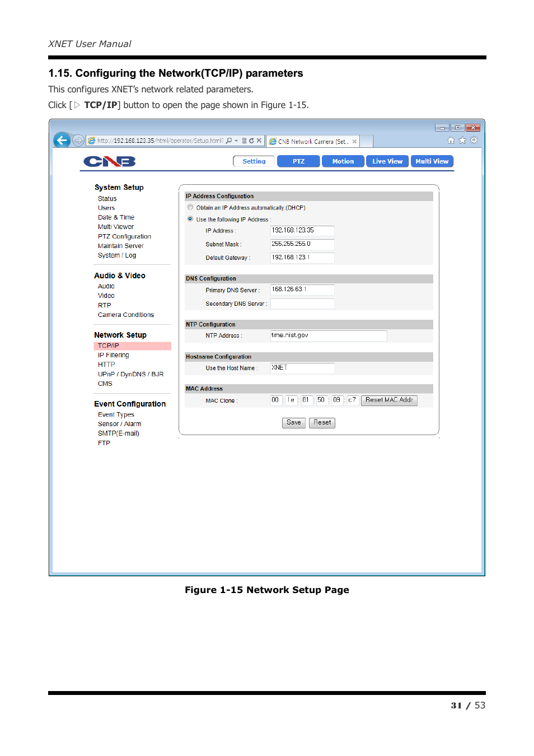The image size is (534, 756).
Task: Click the search magnifier in address bar
Action: coord(228,141)
